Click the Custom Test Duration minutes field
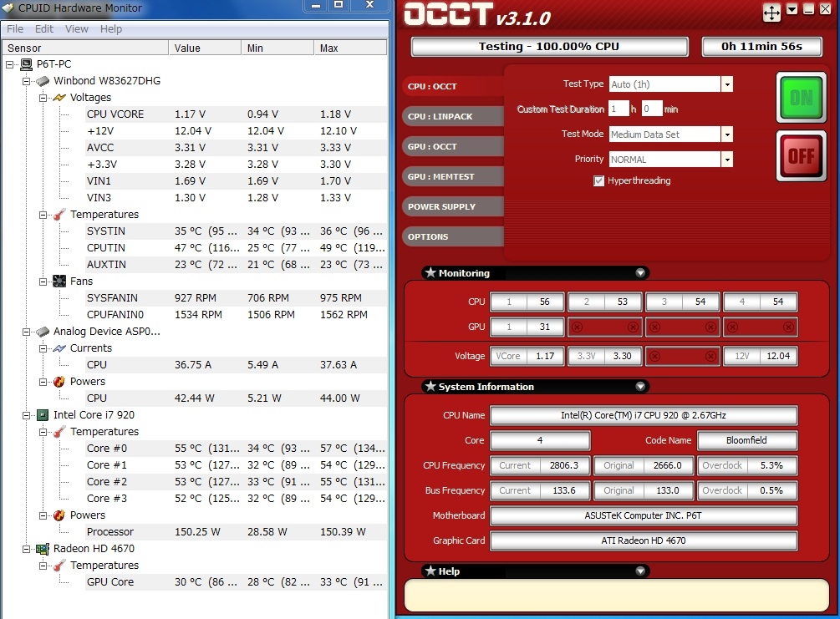Screen dimensions: 840x619 point(652,109)
